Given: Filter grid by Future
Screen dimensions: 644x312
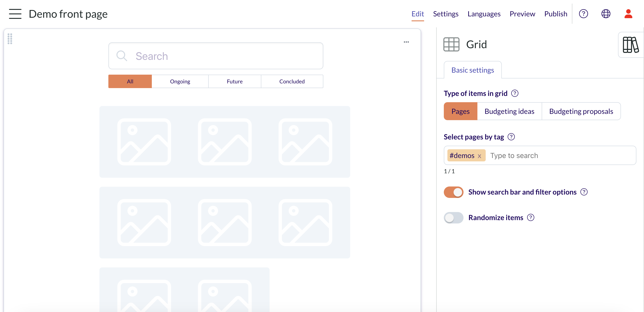Looking at the screenshot, I should [235, 81].
